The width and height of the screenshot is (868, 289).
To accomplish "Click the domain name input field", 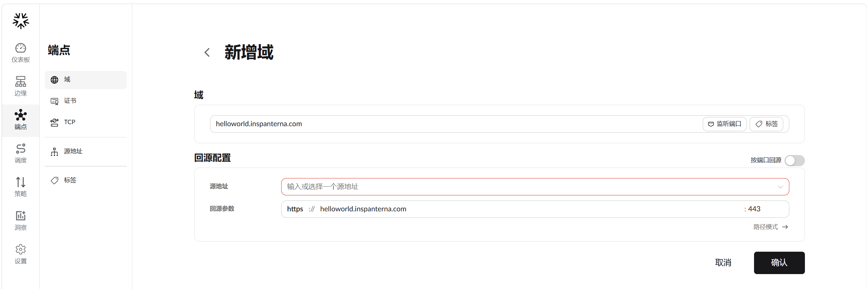I will click(x=455, y=124).
